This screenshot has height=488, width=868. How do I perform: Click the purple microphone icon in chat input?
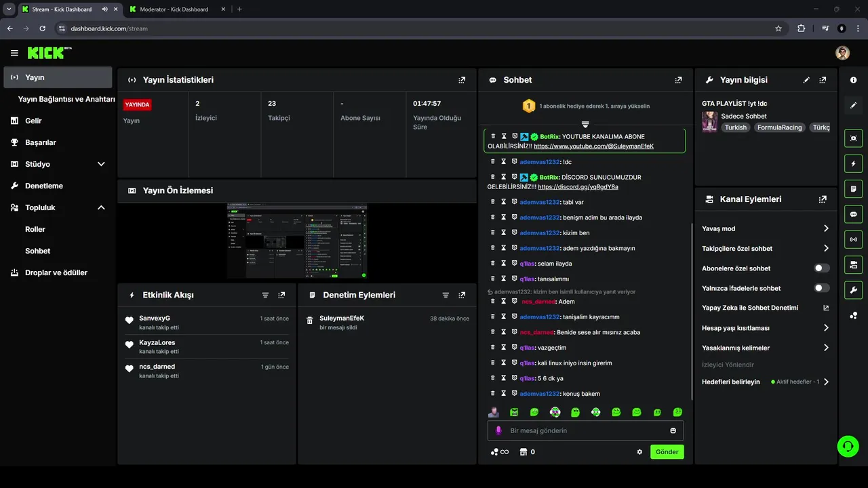click(498, 431)
